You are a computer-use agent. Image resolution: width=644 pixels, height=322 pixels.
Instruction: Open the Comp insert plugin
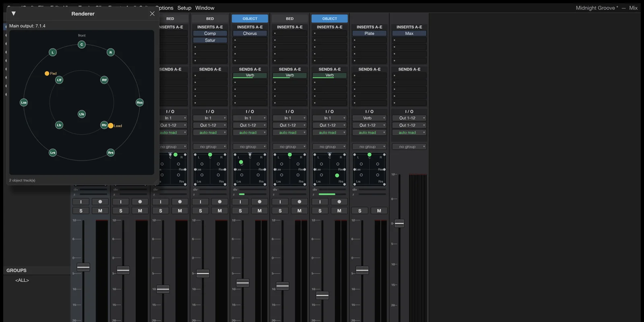click(210, 33)
